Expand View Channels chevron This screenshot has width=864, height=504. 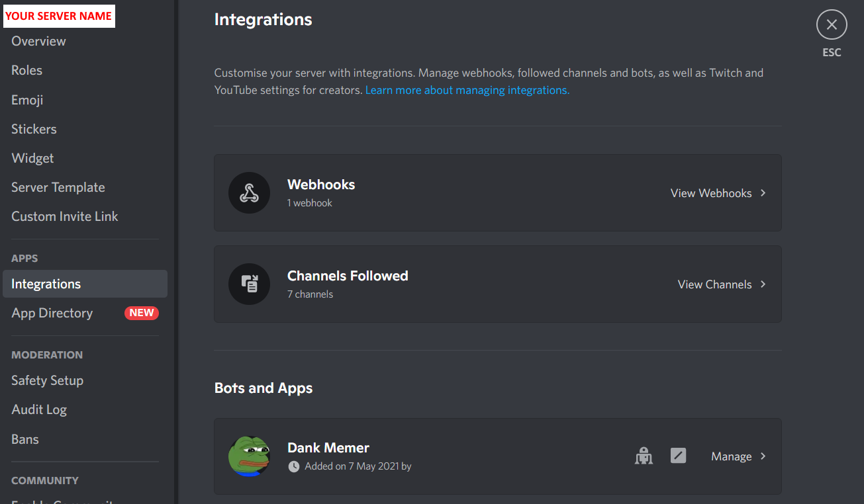tap(763, 284)
